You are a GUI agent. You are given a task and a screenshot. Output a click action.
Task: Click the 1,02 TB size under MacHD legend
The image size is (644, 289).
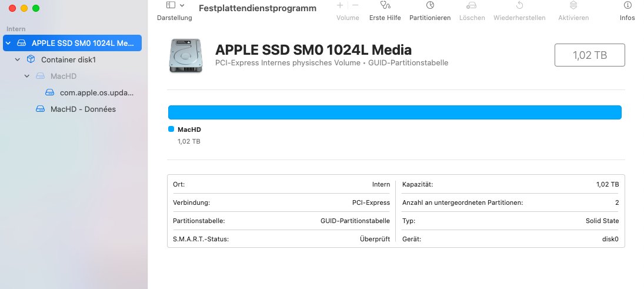click(189, 141)
